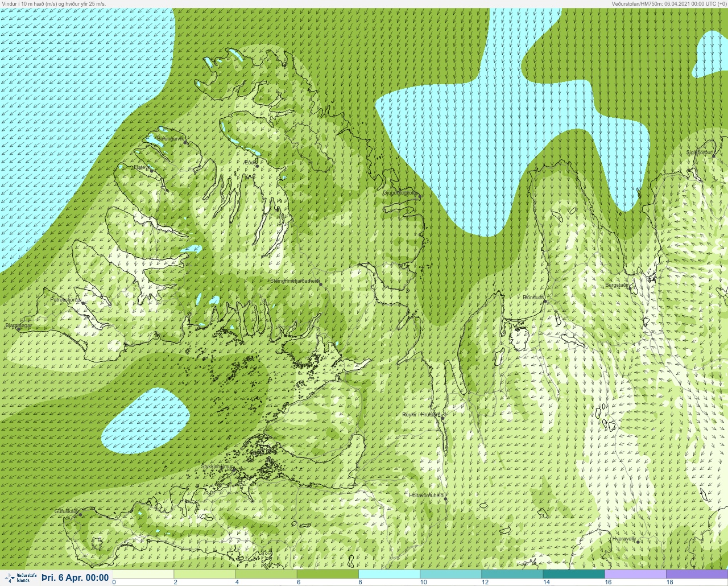Select the 16–18 m/s lavender legend swatch

(x=635, y=574)
